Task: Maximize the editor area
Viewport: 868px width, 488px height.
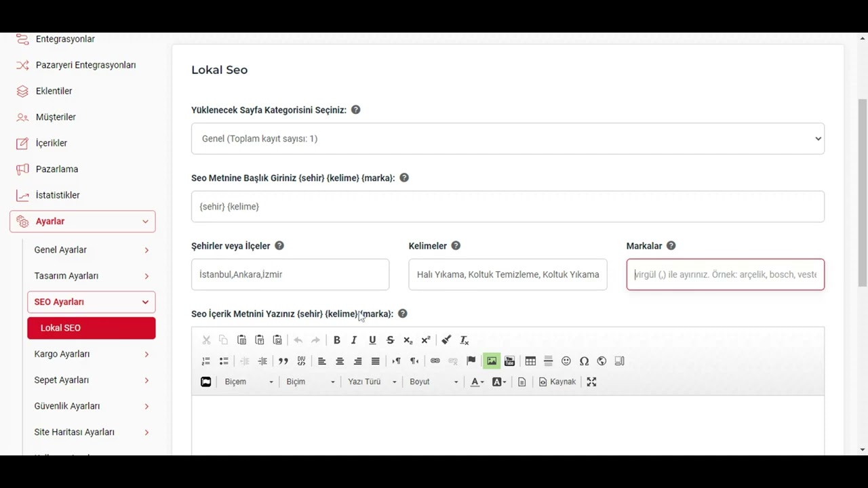Action: click(x=591, y=382)
